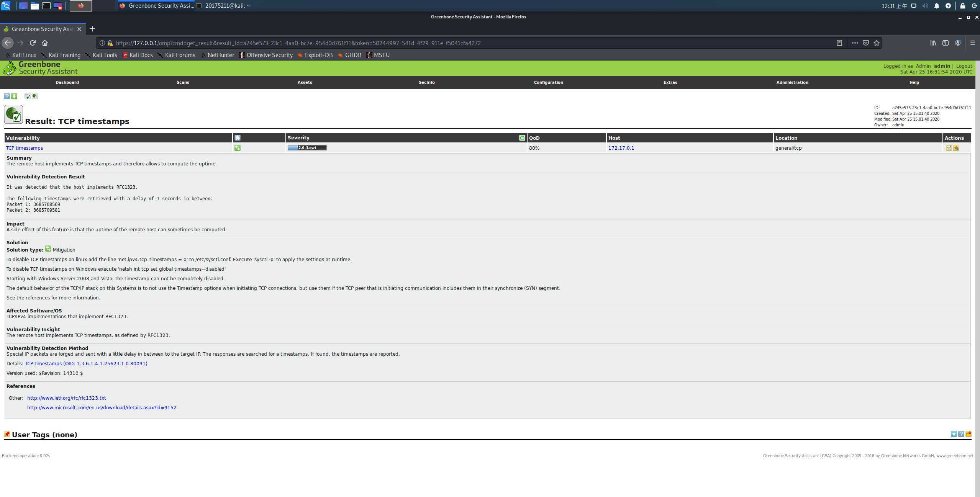The height and width of the screenshot is (497, 980).
Task: Click the volume icon in system tray
Action: tap(925, 6)
